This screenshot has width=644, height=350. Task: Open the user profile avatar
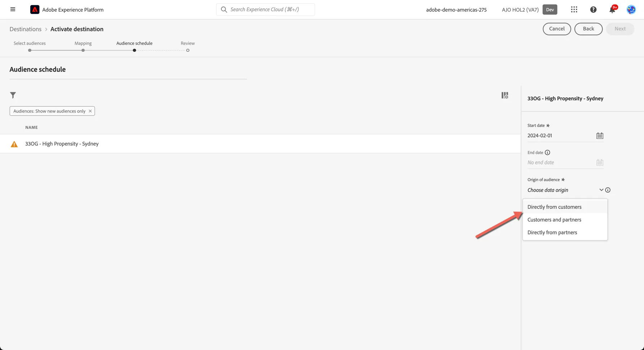tap(631, 10)
